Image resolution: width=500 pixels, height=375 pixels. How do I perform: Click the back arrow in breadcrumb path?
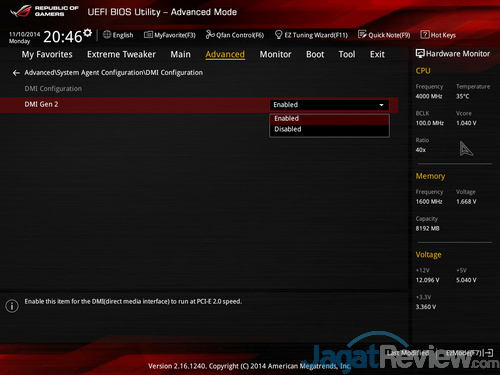point(16,73)
